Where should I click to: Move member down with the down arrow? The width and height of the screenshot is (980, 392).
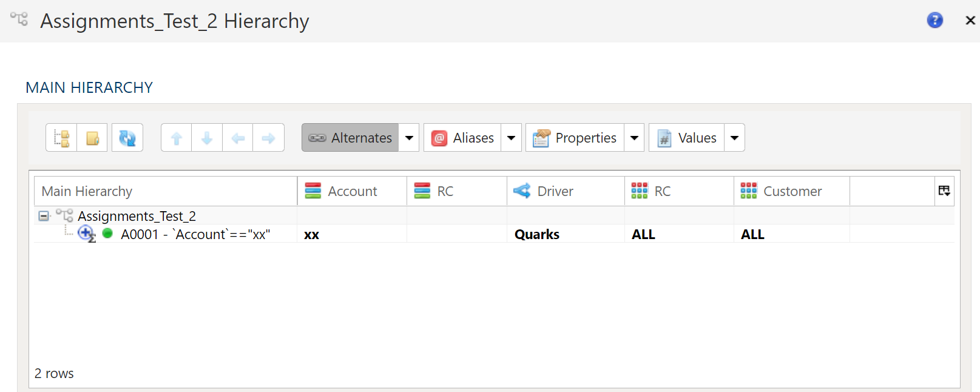click(207, 138)
